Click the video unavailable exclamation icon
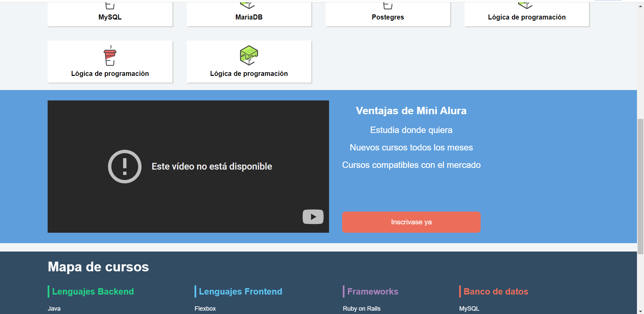The width and height of the screenshot is (644, 314). [x=125, y=167]
